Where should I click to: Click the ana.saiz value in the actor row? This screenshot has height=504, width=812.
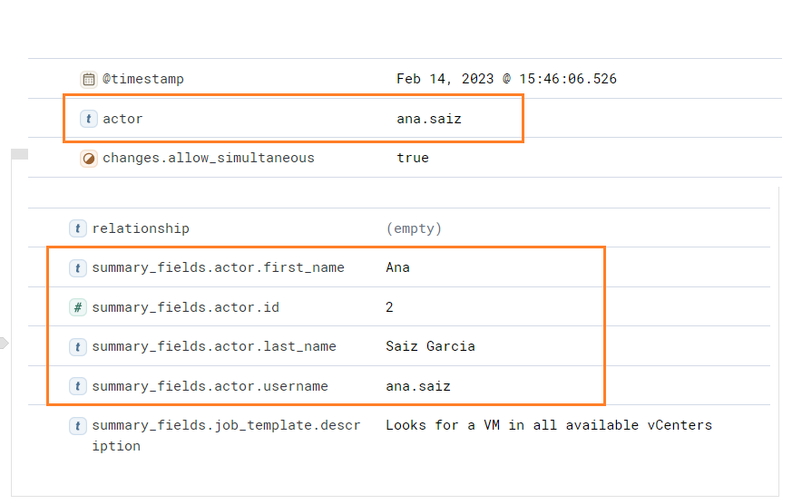429,119
